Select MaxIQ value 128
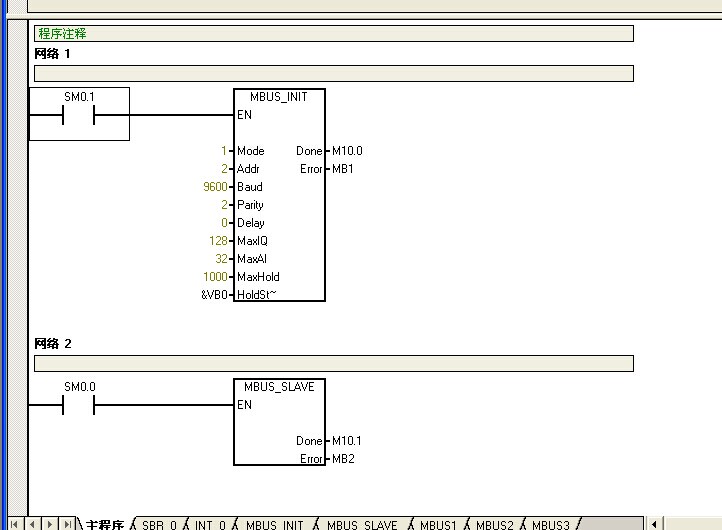This screenshot has height=530, width=722. click(x=218, y=241)
